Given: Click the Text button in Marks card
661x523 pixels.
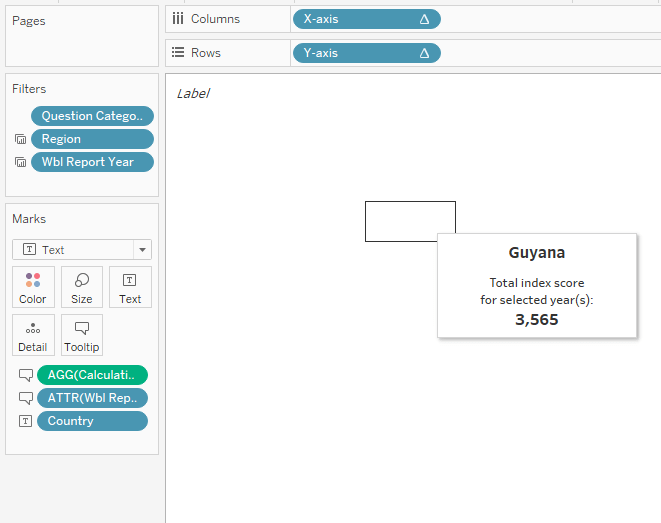Looking at the screenshot, I should tap(130, 286).
